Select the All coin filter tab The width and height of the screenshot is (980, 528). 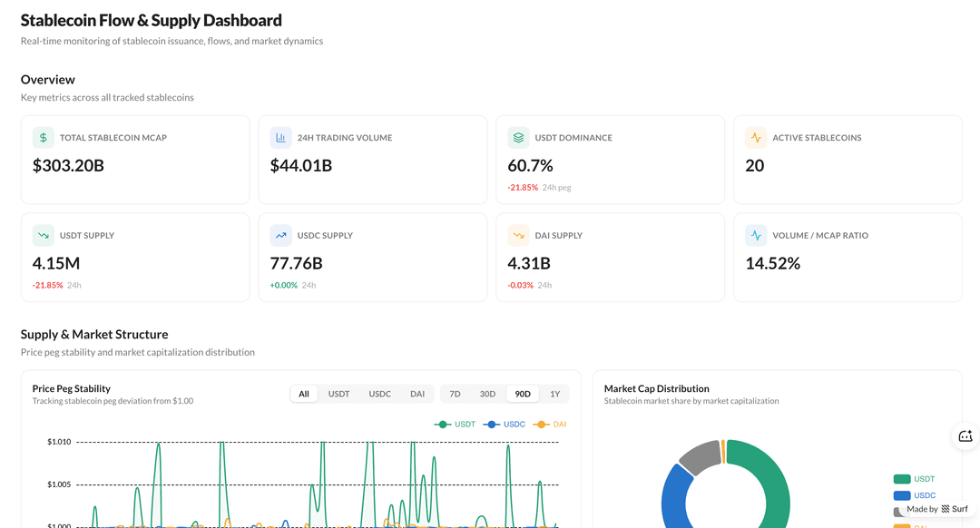pyautogui.click(x=304, y=394)
